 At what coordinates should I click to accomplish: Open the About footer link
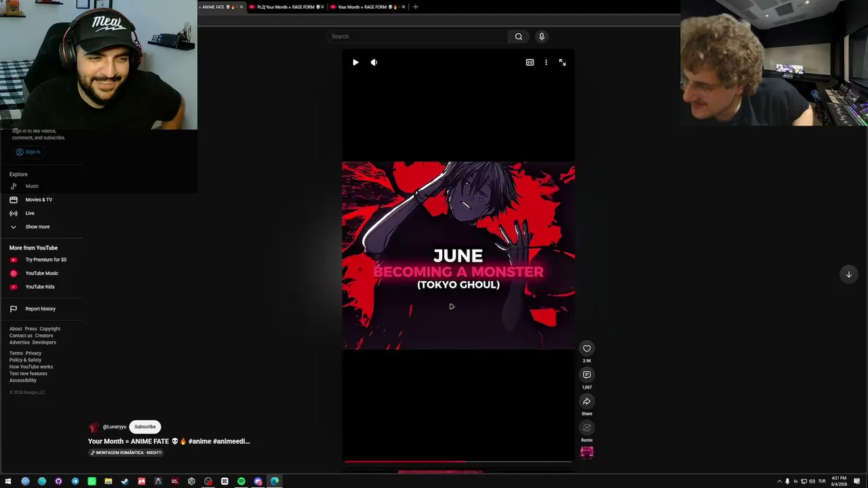(x=16, y=329)
